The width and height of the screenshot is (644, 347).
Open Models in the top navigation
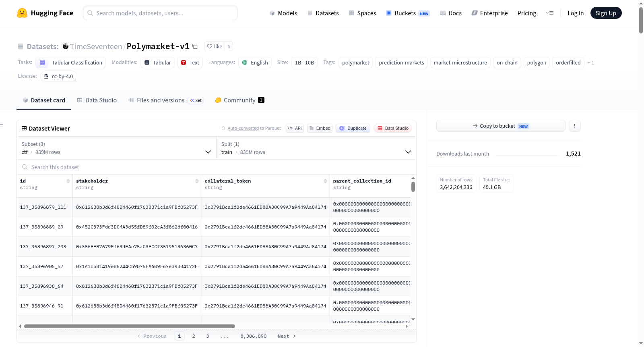tap(283, 13)
